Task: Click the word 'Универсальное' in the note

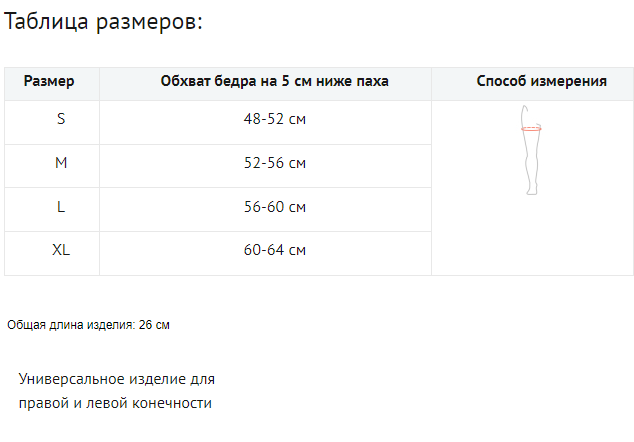Action: coord(72,380)
